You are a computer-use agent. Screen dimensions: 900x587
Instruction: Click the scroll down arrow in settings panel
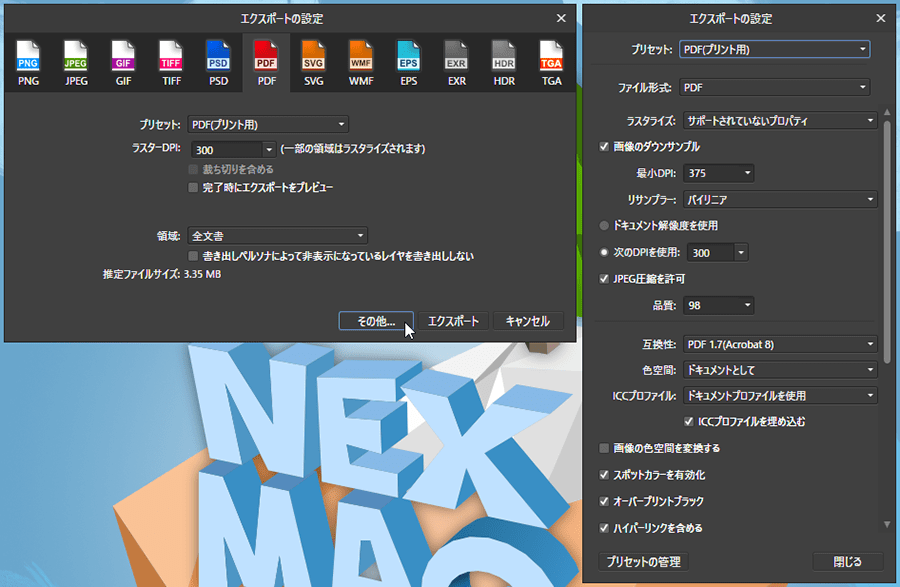(887, 524)
